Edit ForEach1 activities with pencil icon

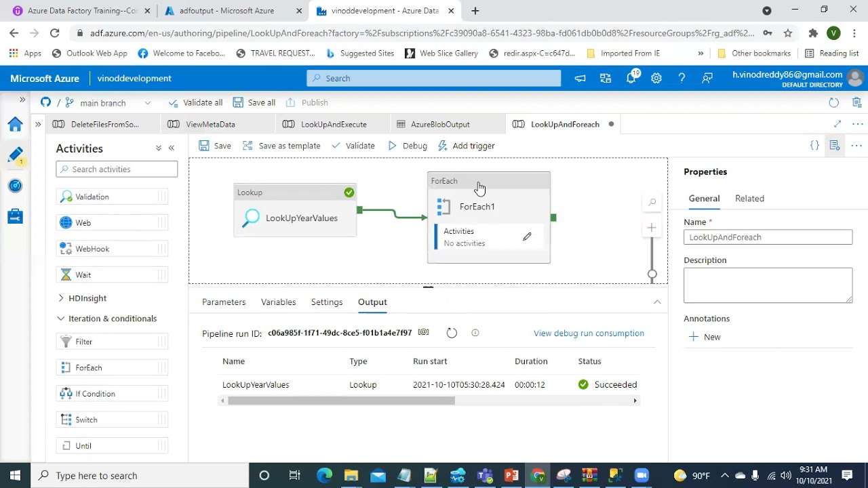tap(527, 237)
